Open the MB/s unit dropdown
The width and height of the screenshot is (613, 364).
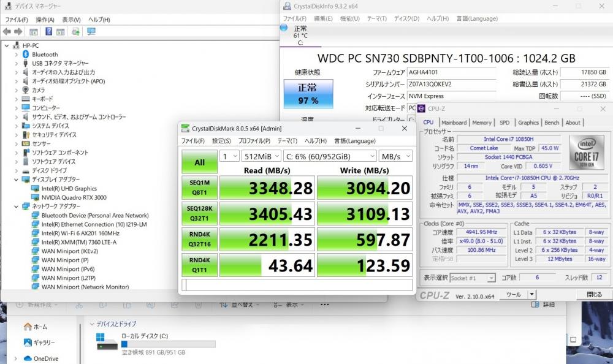point(395,156)
